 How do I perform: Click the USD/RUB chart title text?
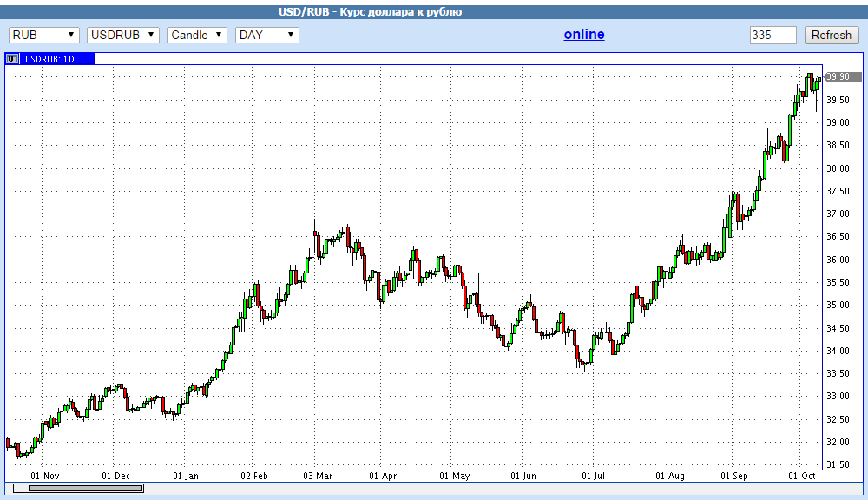pyautogui.click(x=370, y=11)
